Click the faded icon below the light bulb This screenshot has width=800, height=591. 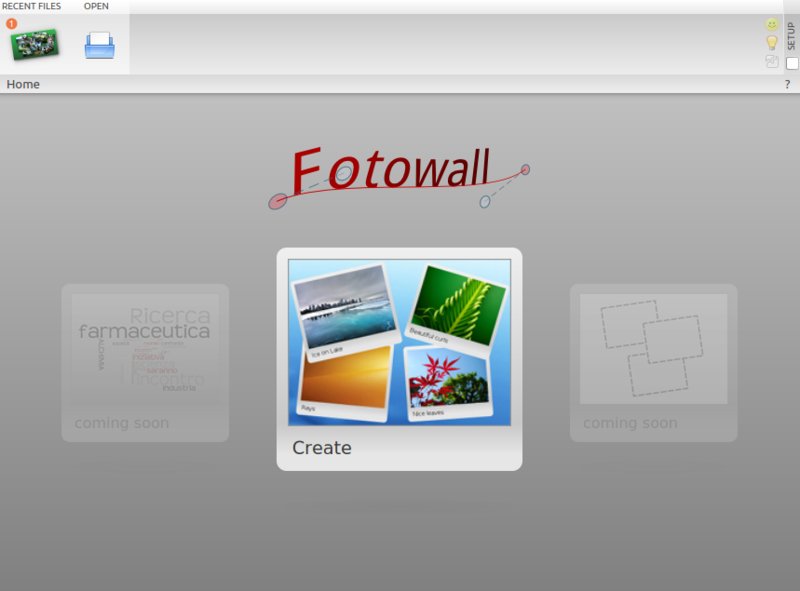[771, 61]
